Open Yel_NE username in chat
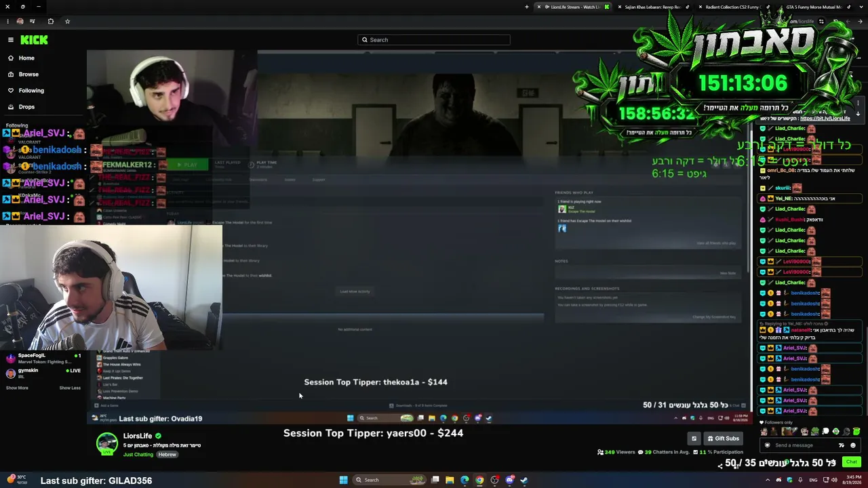Image resolution: width=868 pixels, height=488 pixels. click(x=784, y=199)
